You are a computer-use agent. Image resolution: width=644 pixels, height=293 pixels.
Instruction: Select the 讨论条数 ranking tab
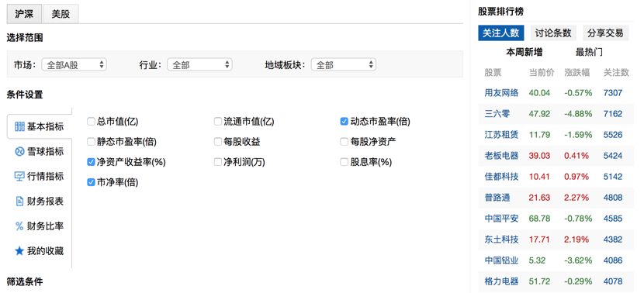(x=553, y=33)
